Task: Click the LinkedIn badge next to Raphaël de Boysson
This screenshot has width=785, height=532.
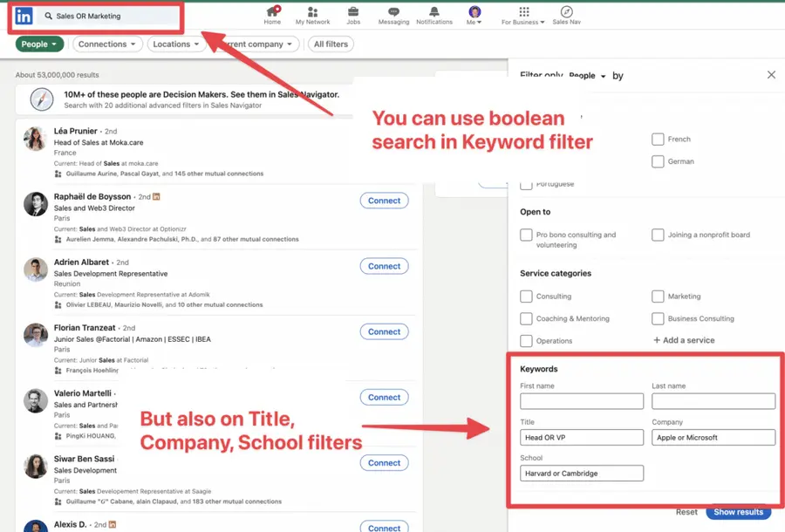Action: [x=156, y=197]
